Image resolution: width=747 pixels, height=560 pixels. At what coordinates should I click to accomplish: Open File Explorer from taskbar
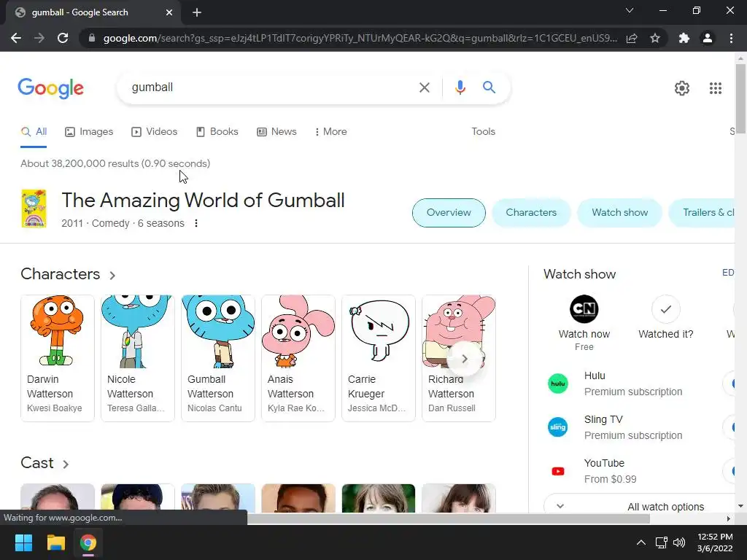55,542
